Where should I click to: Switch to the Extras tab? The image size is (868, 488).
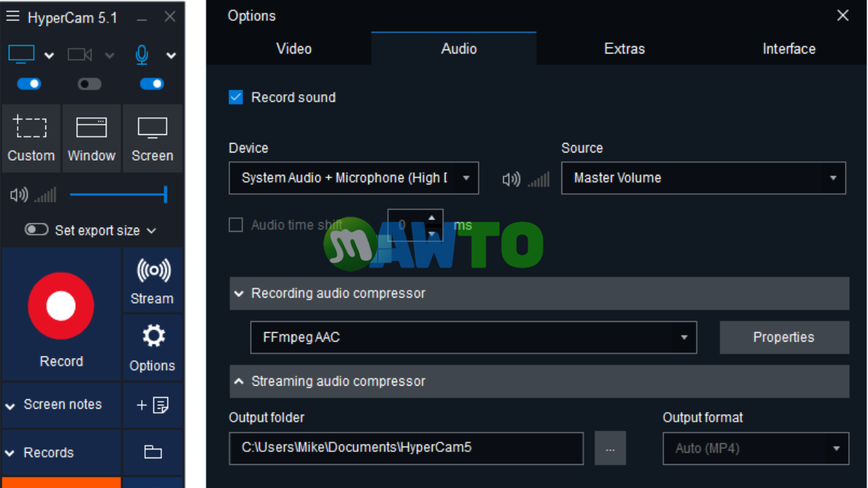point(624,49)
